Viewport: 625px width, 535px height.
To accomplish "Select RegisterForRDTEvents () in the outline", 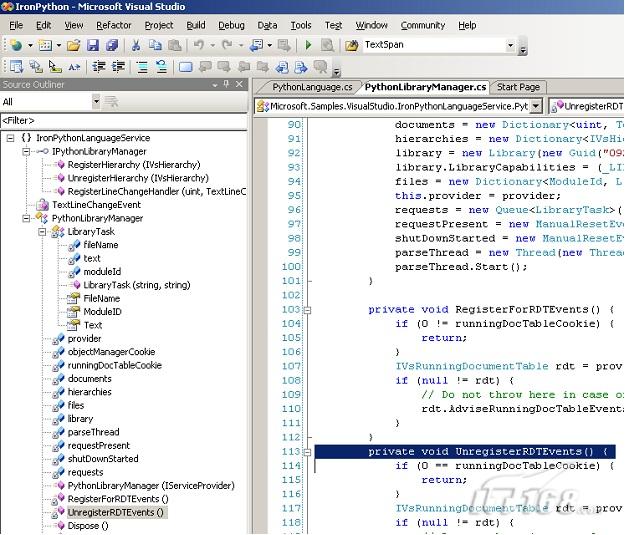I will 118,499.
